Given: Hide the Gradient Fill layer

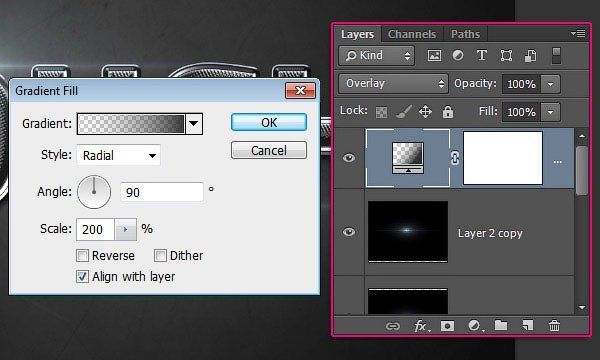Looking at the screenshot, I should [x=349, y=158].
